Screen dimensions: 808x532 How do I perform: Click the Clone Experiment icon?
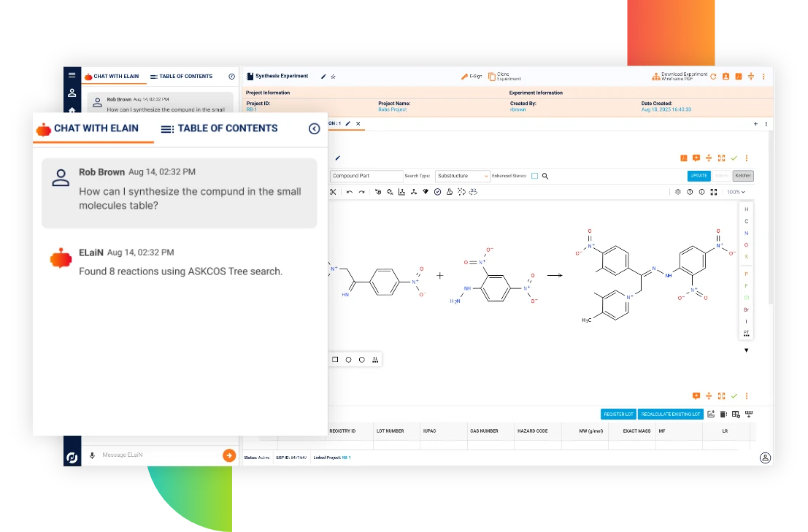click(492, 77)
